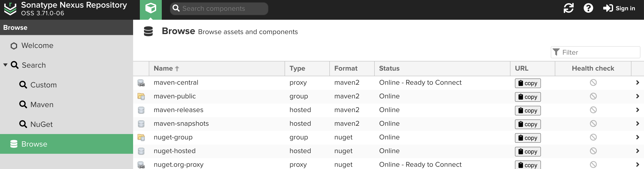Click the magnifier icon beside NuGet
644x169 pixels.
[x=23, y=124]
